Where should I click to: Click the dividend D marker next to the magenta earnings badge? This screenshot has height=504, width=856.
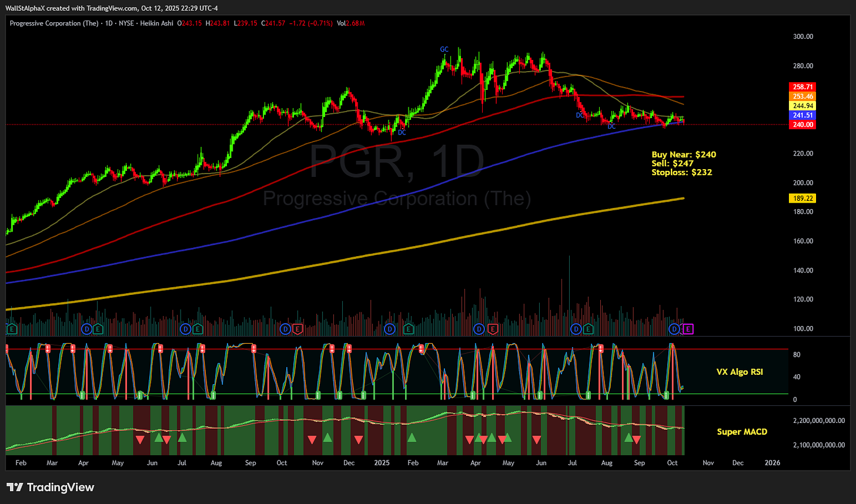pos(674,330)
